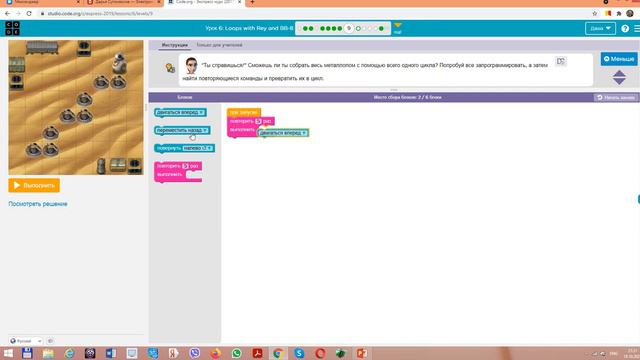640x360 pixels.
Task: Click the instructor avatar in instructions
Action: coord(191,65)
